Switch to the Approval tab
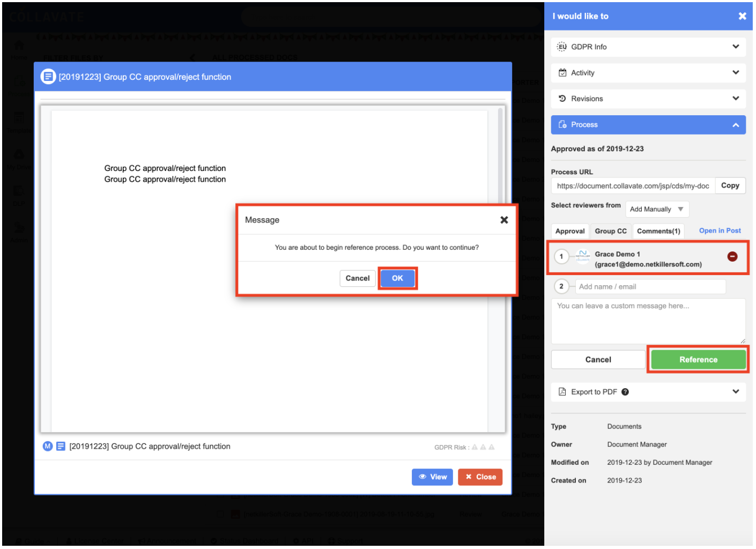Image resolution: width=756 pixels, height=549 pixels. click(x=570, y=231)
